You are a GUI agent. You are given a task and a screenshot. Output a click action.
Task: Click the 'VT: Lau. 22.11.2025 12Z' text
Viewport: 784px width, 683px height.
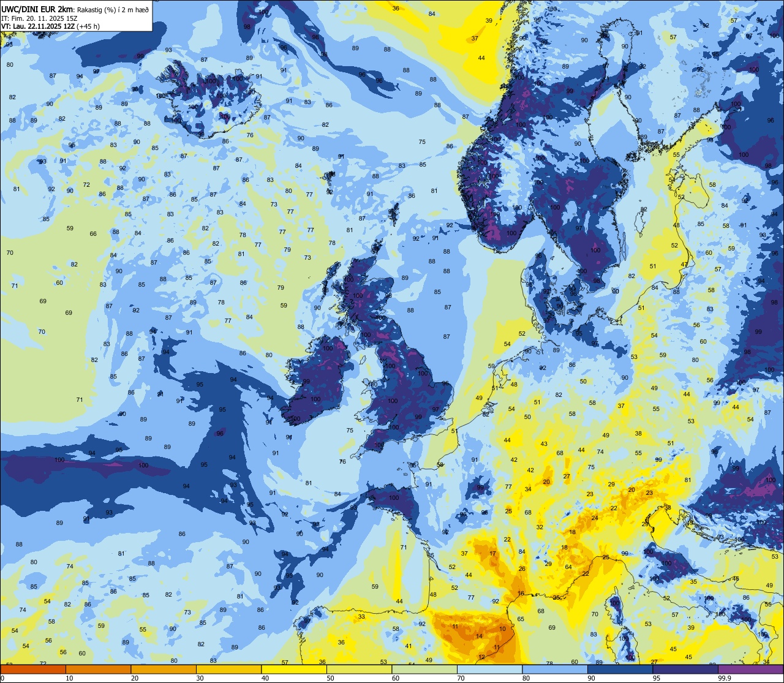coord(38,26)
